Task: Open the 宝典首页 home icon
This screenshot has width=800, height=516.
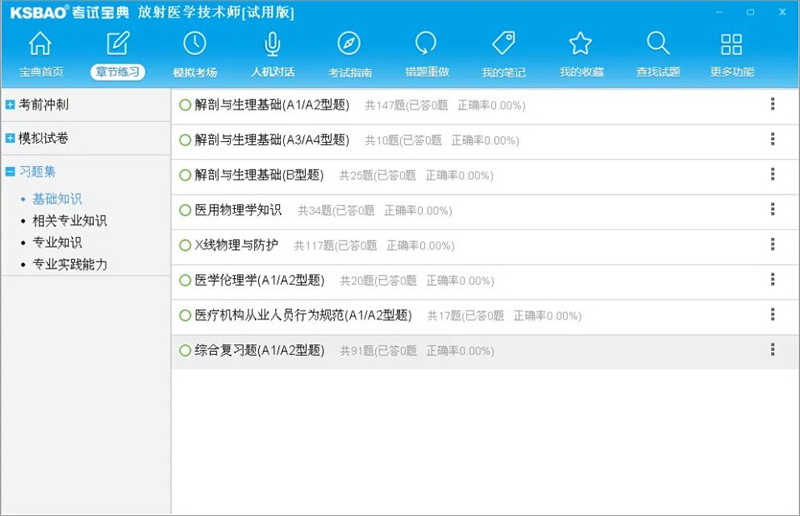Action: pos(40,45)
